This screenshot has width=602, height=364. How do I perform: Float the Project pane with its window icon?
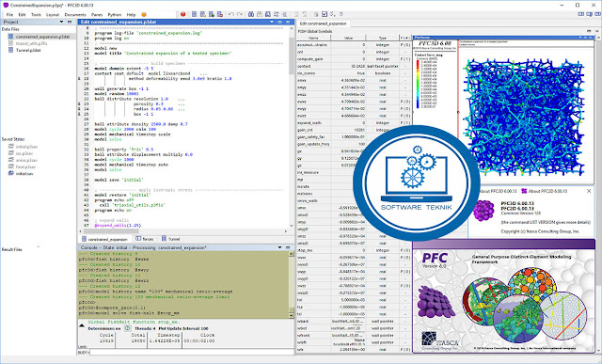tap(70, 22)
